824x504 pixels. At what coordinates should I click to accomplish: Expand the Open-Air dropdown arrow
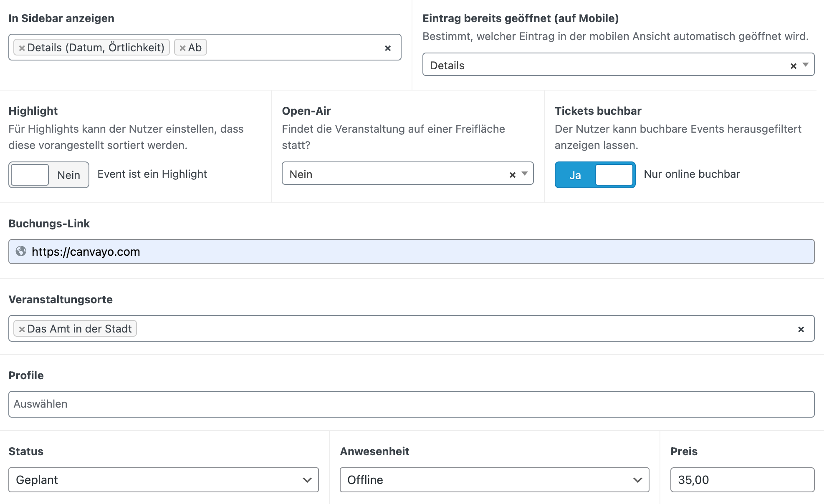[525, 174]
